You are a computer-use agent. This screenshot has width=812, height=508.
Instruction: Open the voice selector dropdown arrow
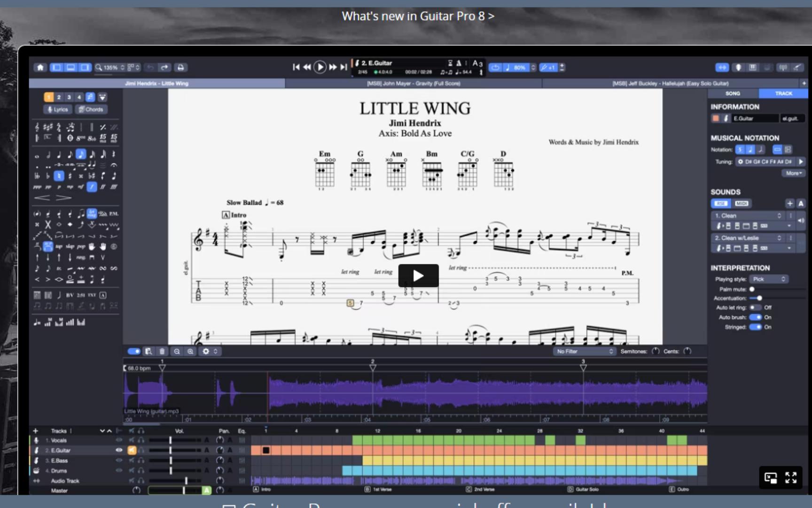pyautogui.click(x=102, y=97)
